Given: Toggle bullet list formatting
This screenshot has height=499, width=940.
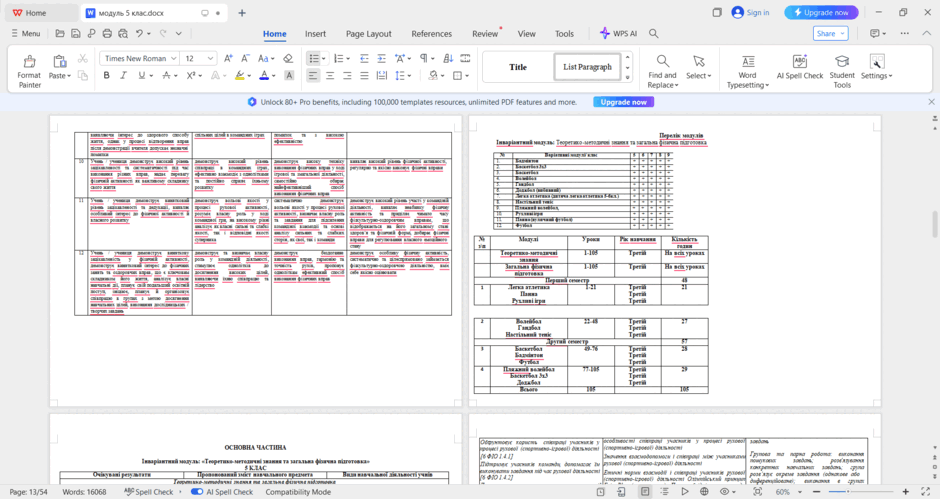Looking at the screenshot, I should pyautogui.click(x=314, y=58).
